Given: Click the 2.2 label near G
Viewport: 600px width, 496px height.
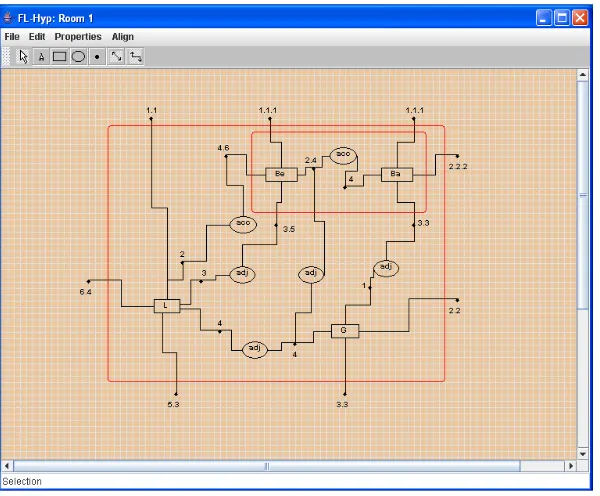Looking at the screenshot, I should coord(455,311).
